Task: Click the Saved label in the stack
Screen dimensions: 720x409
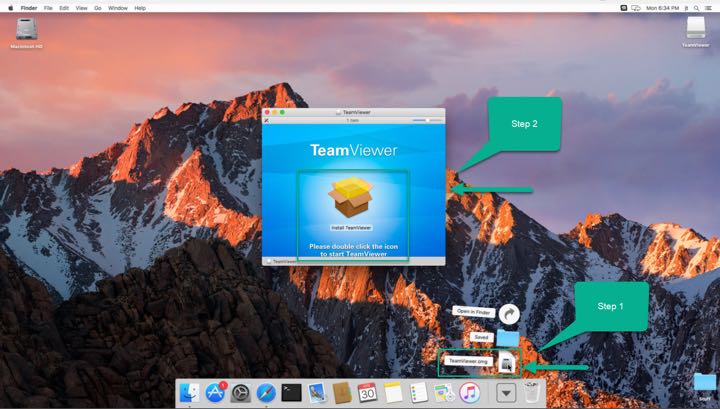Action: (481, 337)
